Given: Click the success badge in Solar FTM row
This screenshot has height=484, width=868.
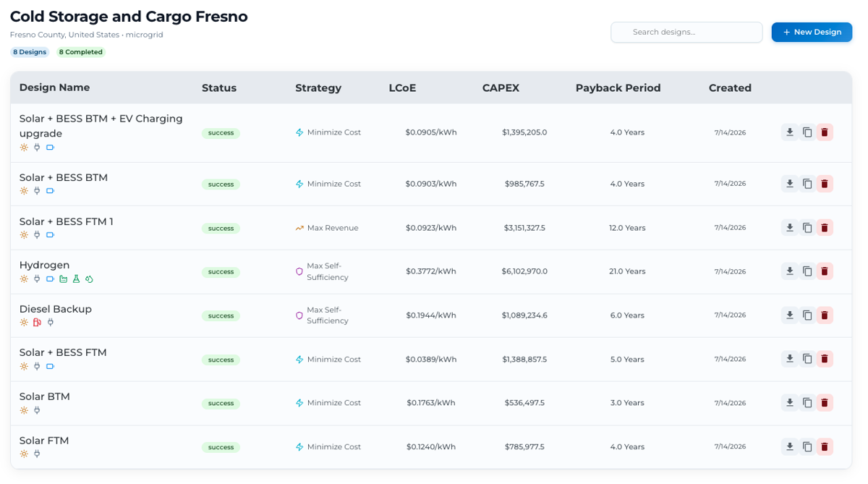Looking at the screenshot, I should pos(221,447).
